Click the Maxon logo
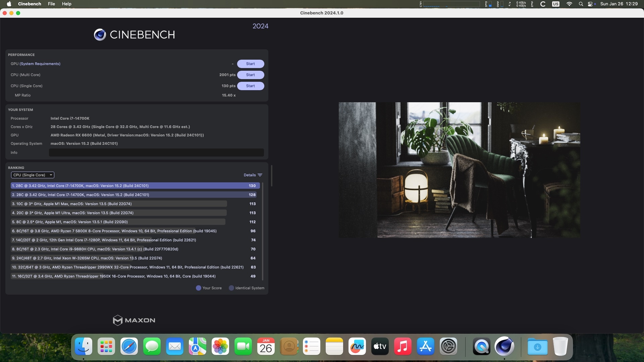The image size is (644, 362). pyautogui.click(x=134, y=320)
